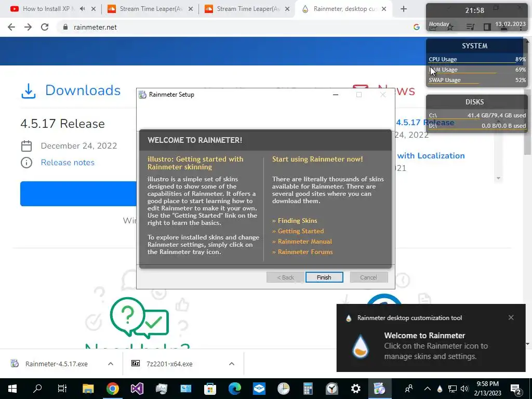Click the Rainmeter tray droplet icon

click(440, 389)
